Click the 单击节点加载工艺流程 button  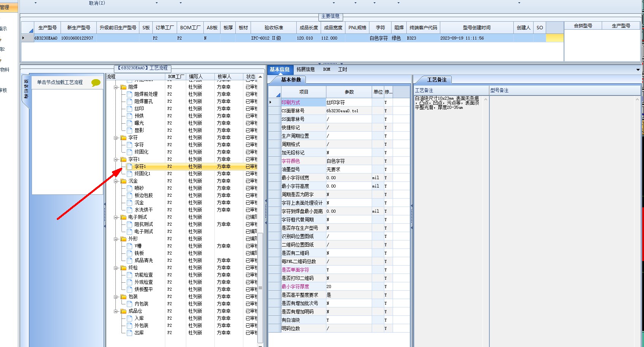coord(67,82)
